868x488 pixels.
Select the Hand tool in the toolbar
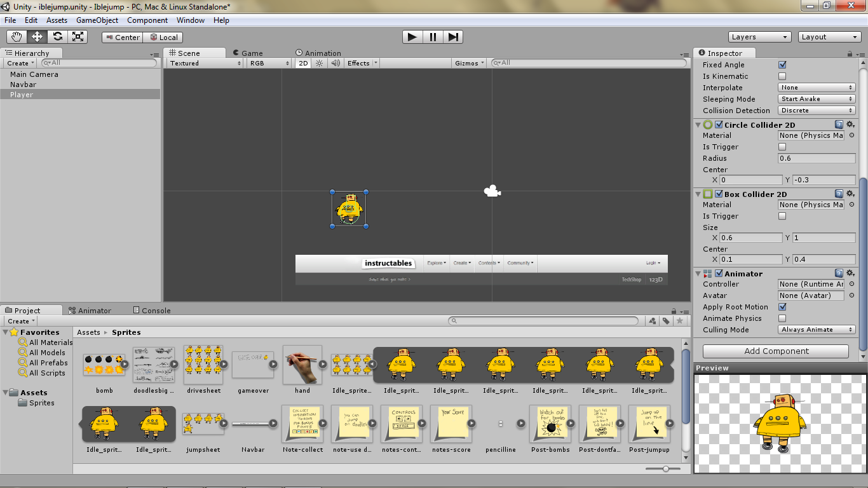(x=17, y=37)
